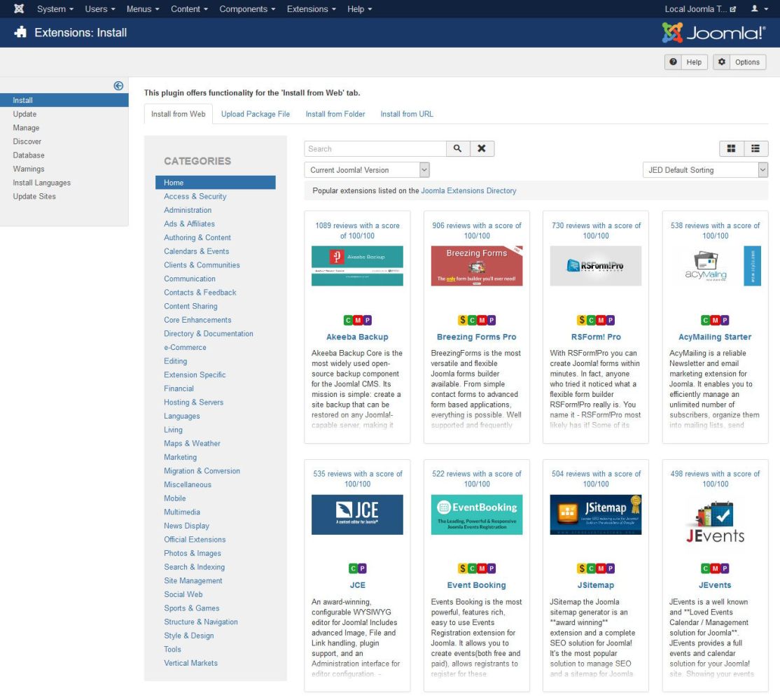Click the EventBooking banner image

click(477, 514)
